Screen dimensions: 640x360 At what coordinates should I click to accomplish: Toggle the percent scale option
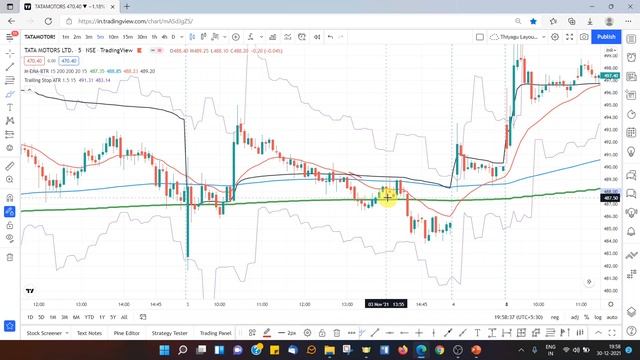pyautogui.click(x=587, y=317)
